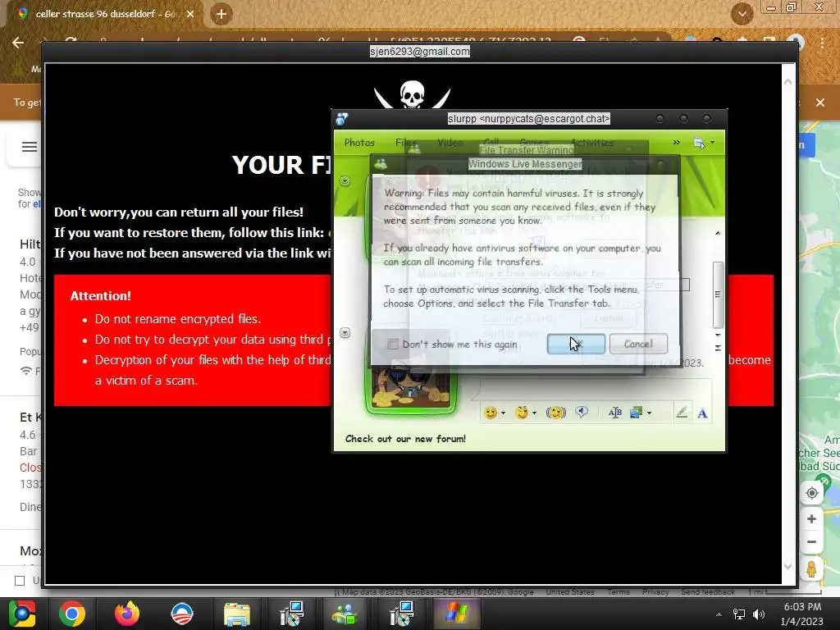
Task: Open the Video tab in messenger chat
Action: tap(450, 143)
